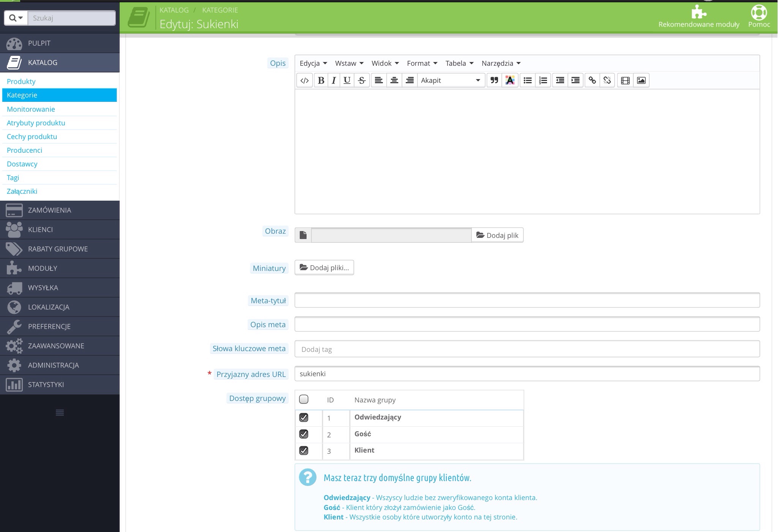Uncheck the Odwiedzający group checkbox

(304, 417)
